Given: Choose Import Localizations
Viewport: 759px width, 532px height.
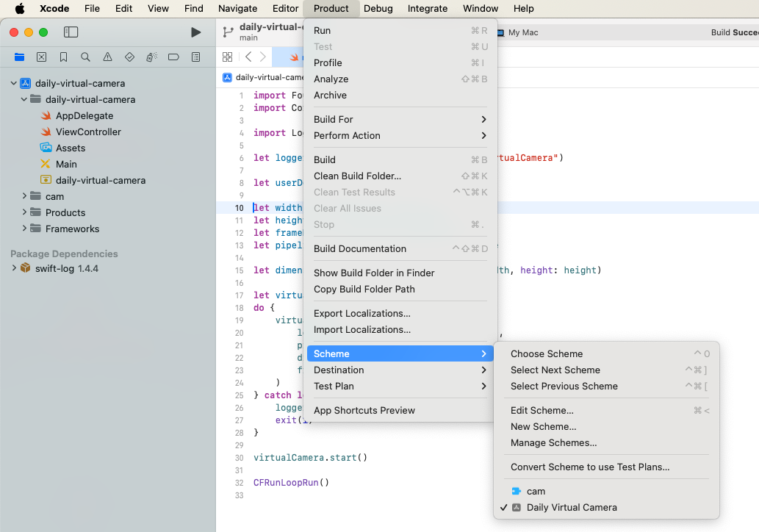Looking at the screenshot, I should coord(400,330).
